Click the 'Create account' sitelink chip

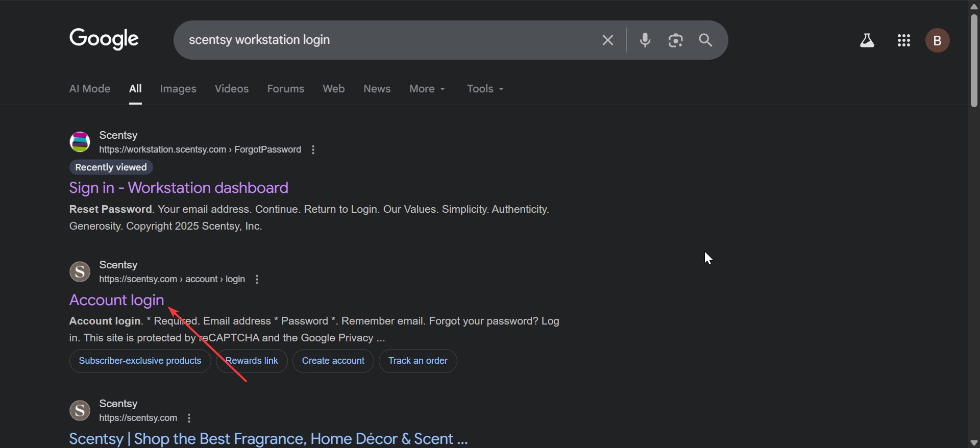(x=333, y=361)
